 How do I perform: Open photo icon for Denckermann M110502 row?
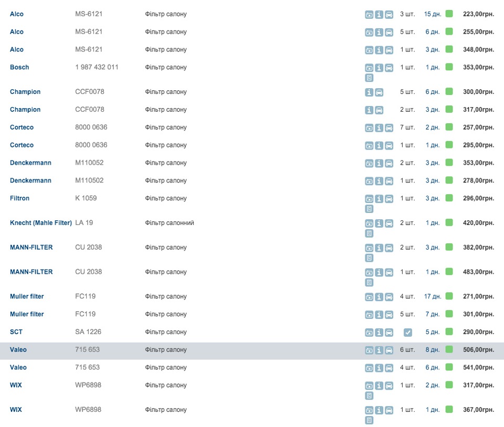369,181
